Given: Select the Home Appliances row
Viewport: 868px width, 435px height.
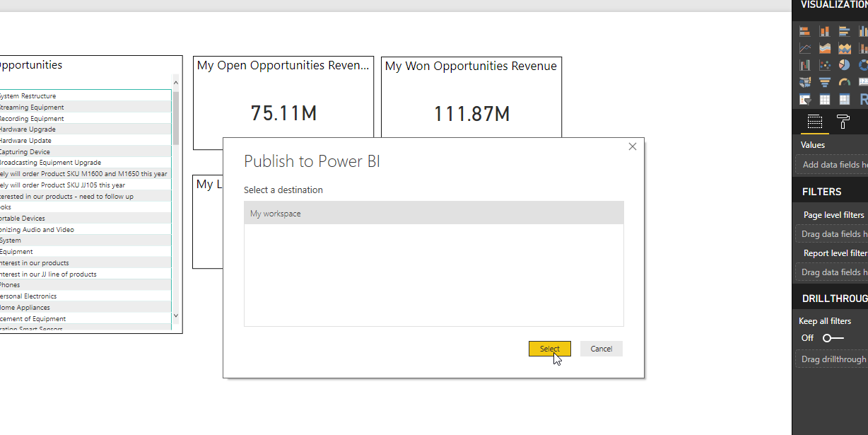Looking at the screenshot, I should pyautogui.click(x=86, y=307).
